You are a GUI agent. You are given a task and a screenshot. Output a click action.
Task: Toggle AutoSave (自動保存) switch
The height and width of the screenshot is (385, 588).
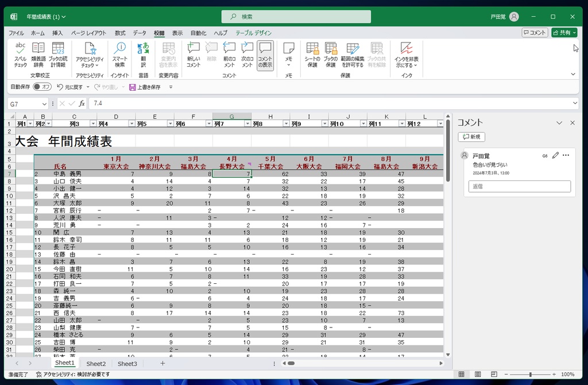click(42, 87)
